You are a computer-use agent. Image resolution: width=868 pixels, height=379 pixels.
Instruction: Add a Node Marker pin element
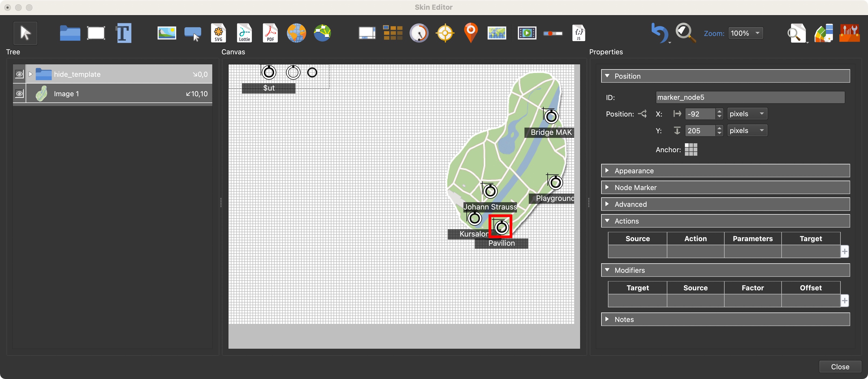coord(471,33)
